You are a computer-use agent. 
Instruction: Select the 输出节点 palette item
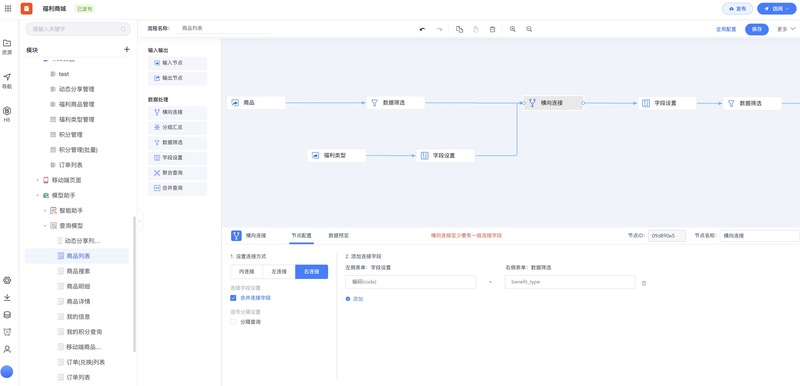click(178, 78)
